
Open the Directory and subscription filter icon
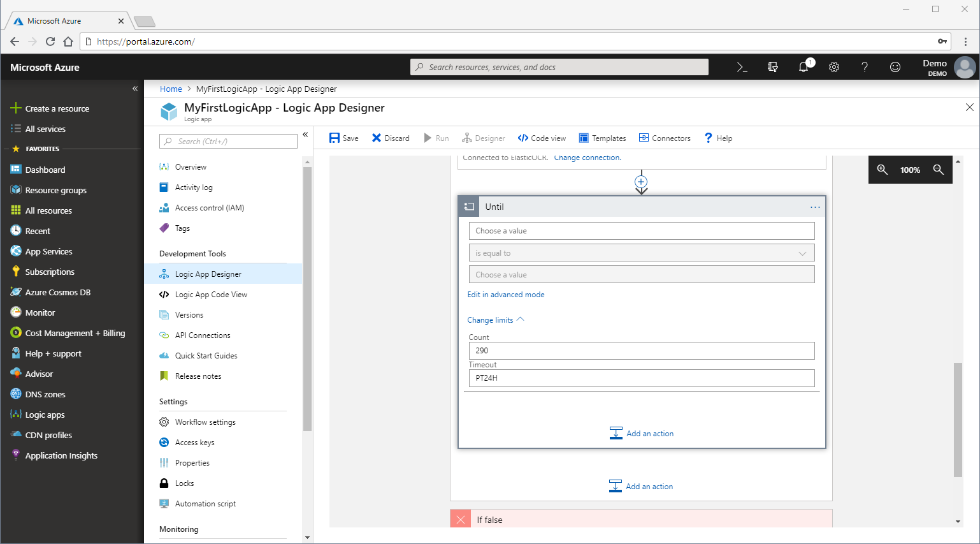pyautogui.click(x=773, y=67)
